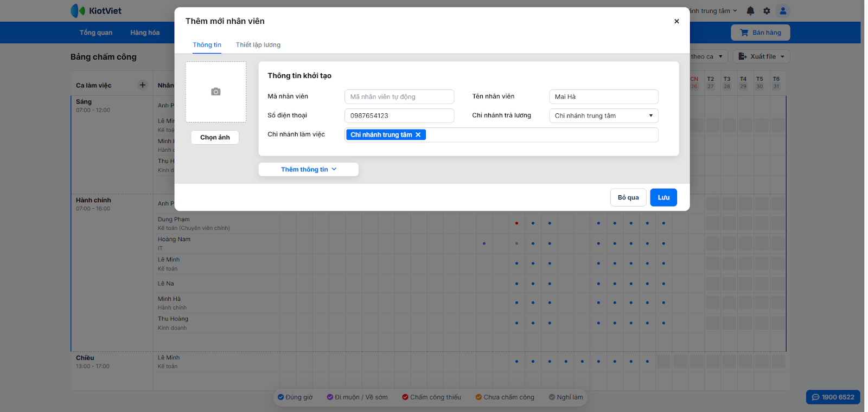
Task: Open the settings gear menu
Action: point(767,11)
